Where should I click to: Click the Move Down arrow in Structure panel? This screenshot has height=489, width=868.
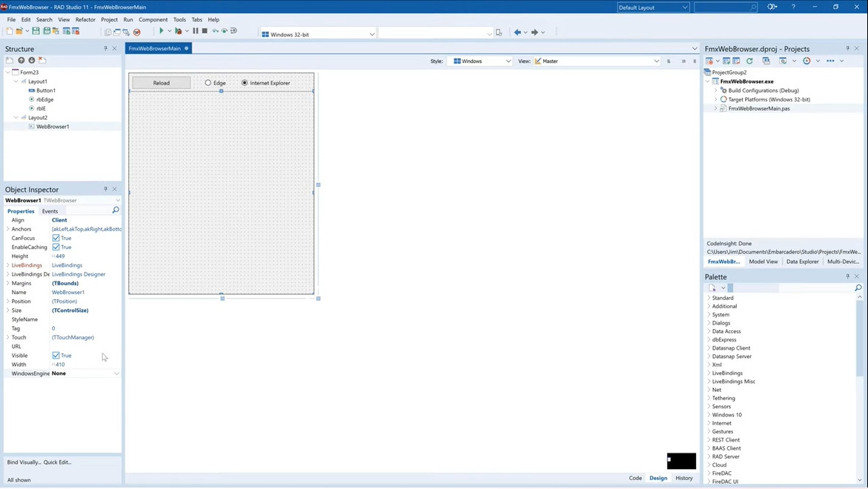click(32, 60)
